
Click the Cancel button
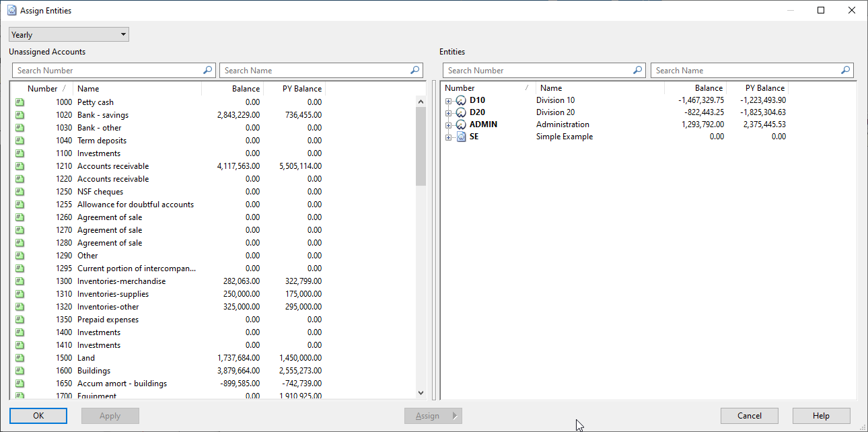(749, 415)
